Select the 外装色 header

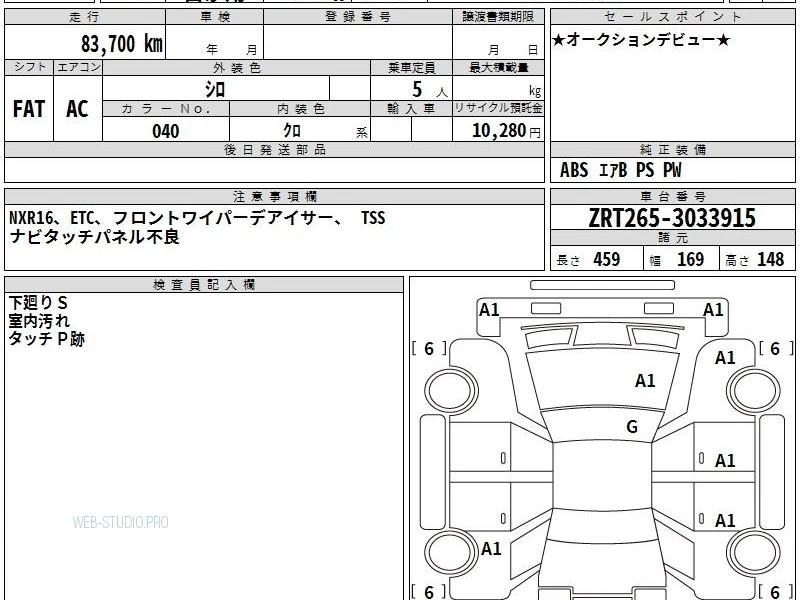point(236,67)
